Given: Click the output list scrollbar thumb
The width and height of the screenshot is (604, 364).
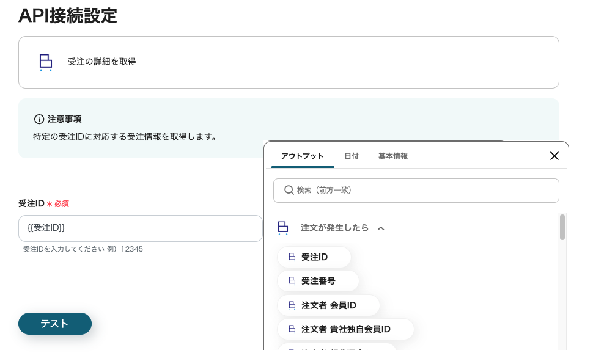Looking at the screenshot, I should (562, 227).
